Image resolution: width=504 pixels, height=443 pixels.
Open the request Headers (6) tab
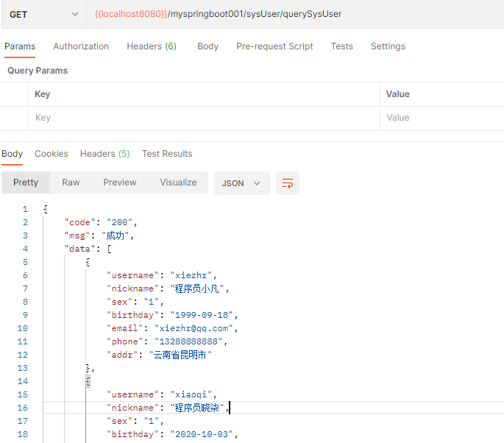(151, 46)
